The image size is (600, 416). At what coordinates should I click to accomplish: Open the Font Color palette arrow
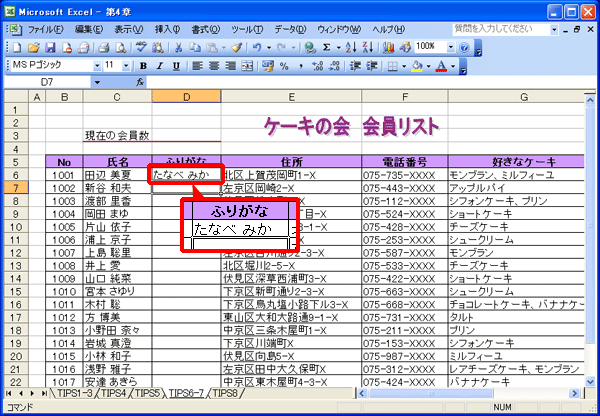point(453,66)
